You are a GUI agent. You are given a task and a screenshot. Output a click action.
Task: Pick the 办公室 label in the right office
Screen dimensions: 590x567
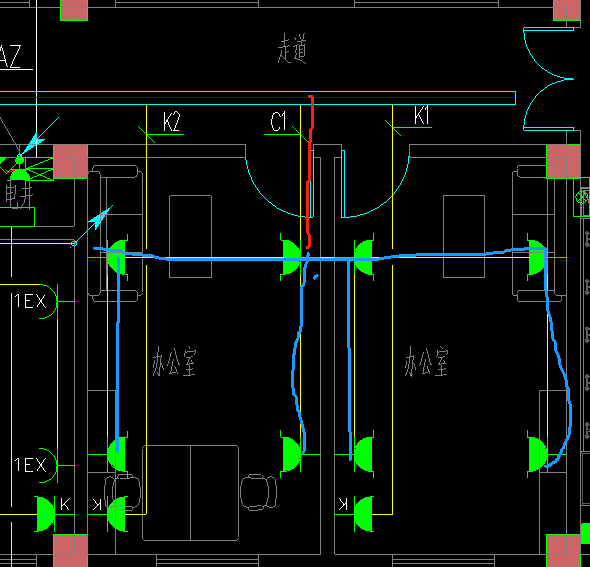pyautogui.click(x=426, y=362)
